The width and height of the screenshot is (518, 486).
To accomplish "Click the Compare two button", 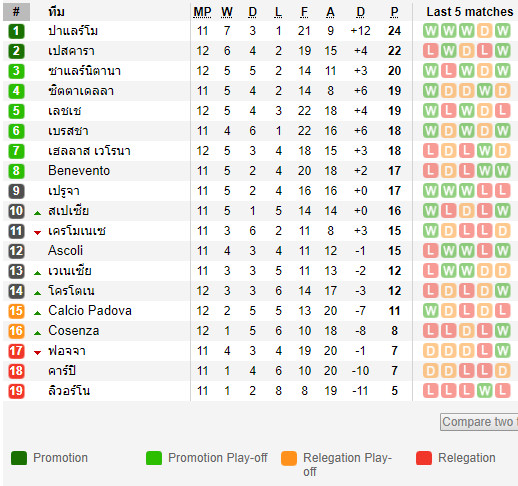I will [x=479, y=422].
